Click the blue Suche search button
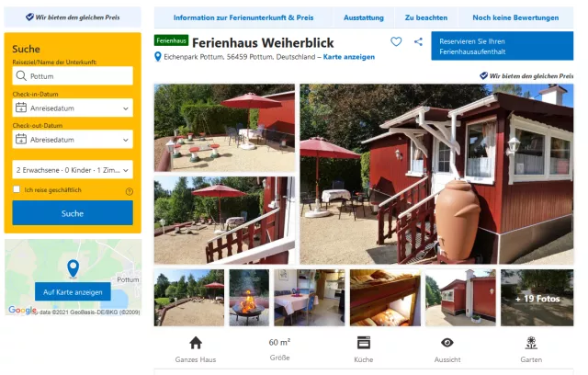The height and width of the screenshot is (375, 588). 73,213
